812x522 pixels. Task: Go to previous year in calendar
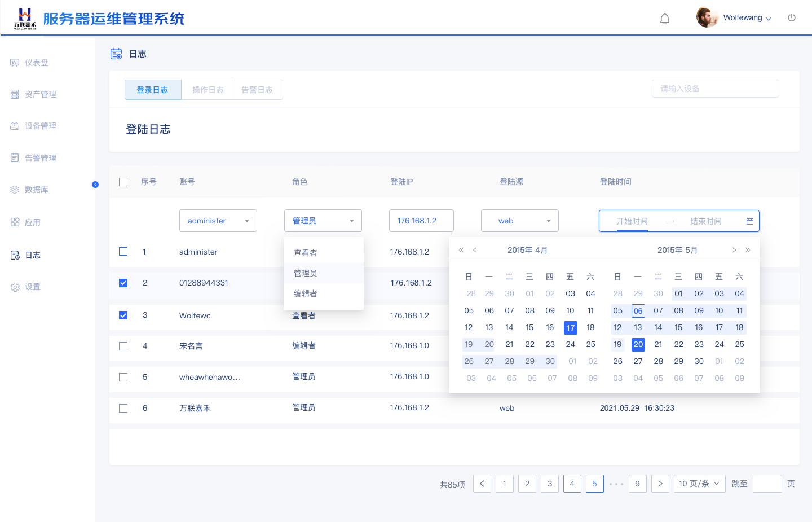(x=461, y=250)
